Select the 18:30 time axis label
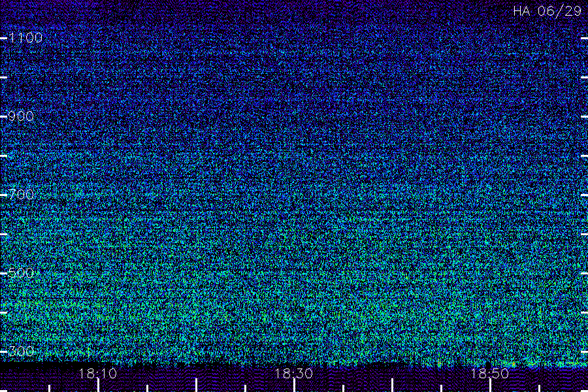The height and width of the screenshot is (392, 588). (293, 374)
